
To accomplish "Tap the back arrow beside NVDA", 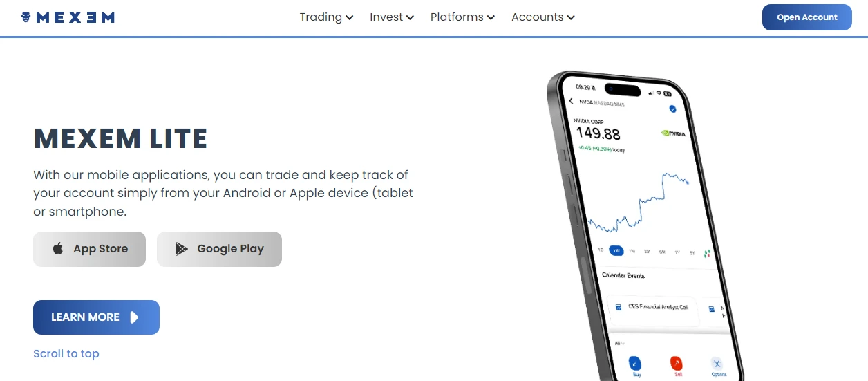I will tap(572, 102).
